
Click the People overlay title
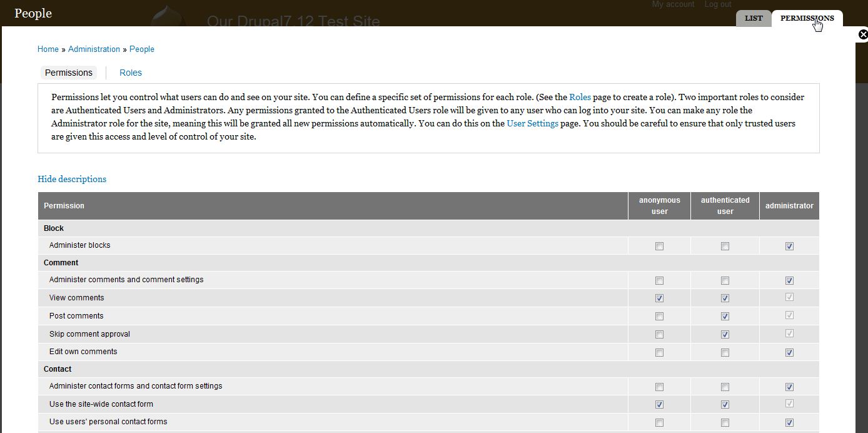(x=33, y=13)
